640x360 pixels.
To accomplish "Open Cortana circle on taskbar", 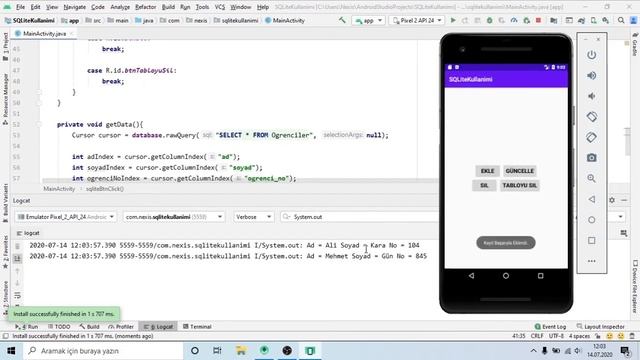I will coord(195,351).
